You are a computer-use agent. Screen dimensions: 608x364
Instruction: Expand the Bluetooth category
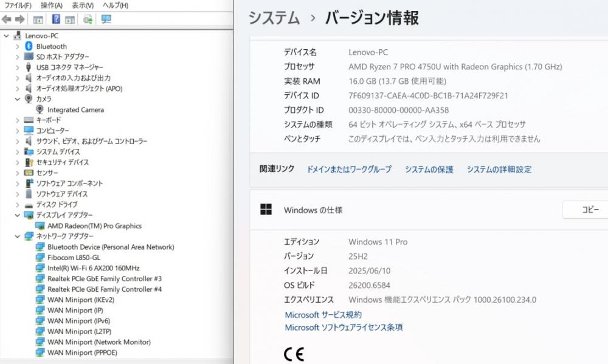(x=17, y=46)
